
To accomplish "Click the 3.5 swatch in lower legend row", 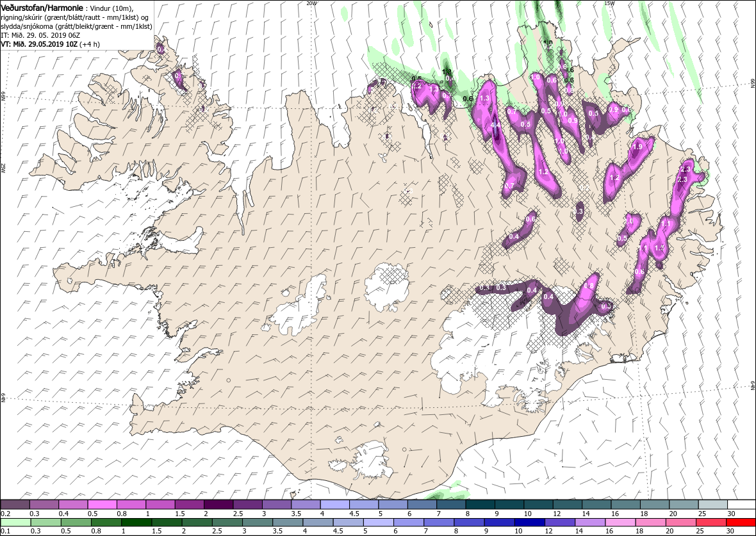I will pyautogui.click(x=288, y=523).
